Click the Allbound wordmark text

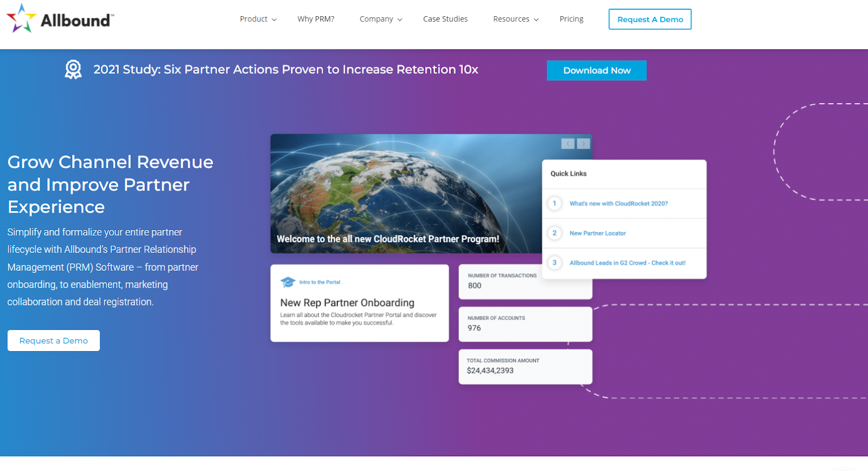[x=76, y=21]
